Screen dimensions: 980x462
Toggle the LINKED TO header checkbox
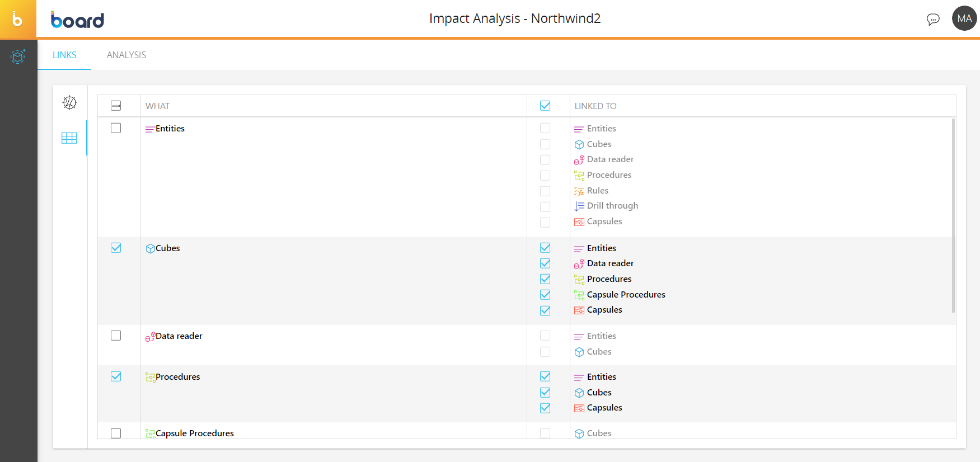(x=545, y=106)
